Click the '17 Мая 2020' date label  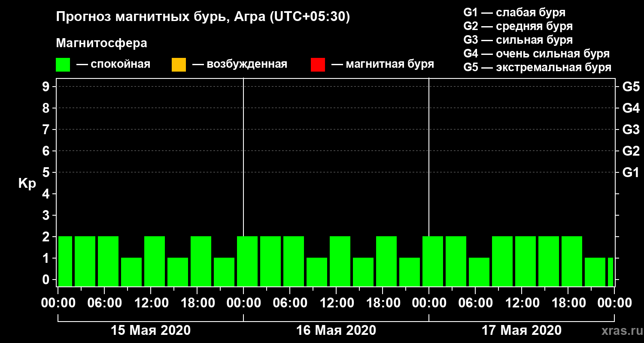[x=522, y=330]
